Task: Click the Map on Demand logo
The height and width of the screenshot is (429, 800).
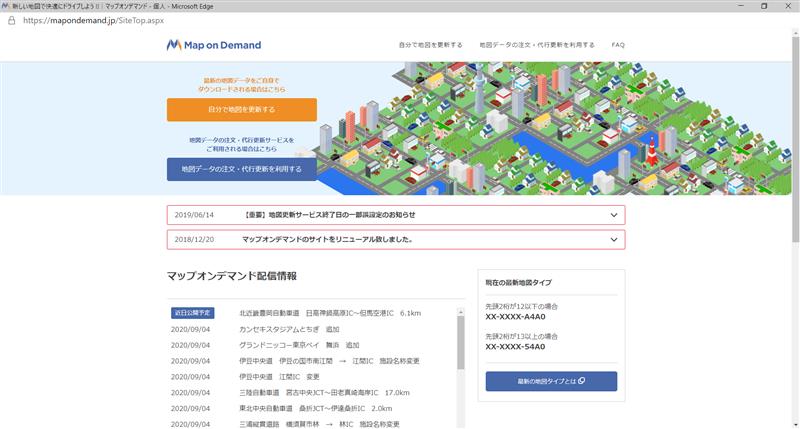Action: coord(214,45)
